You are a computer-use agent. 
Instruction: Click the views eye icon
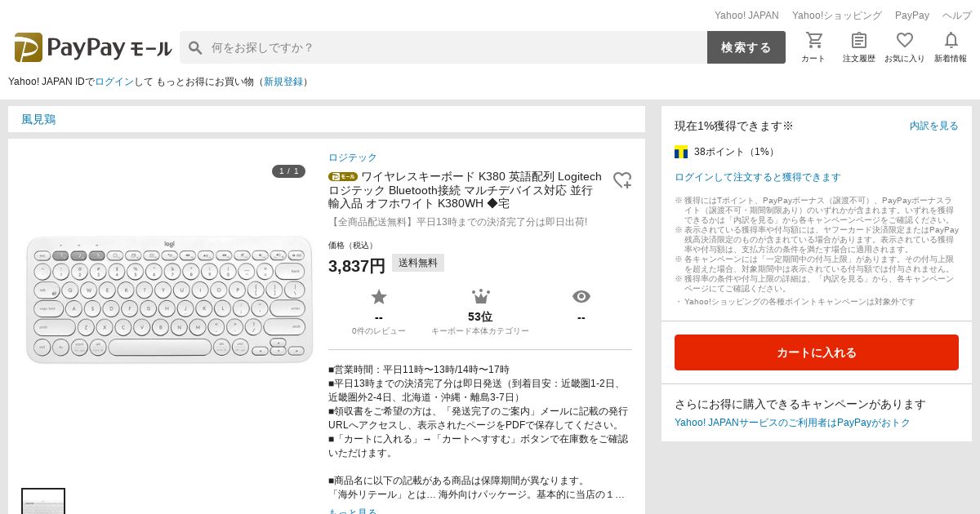tap(581, 296)
